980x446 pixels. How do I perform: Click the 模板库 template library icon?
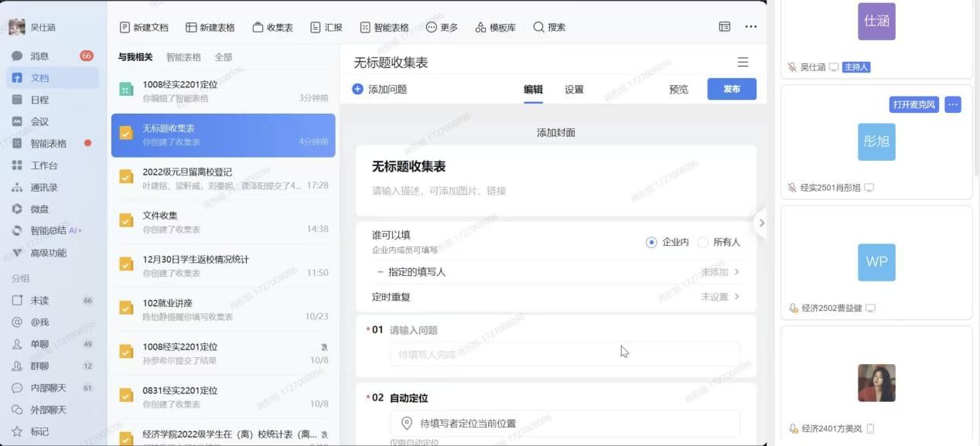[480, 27]
